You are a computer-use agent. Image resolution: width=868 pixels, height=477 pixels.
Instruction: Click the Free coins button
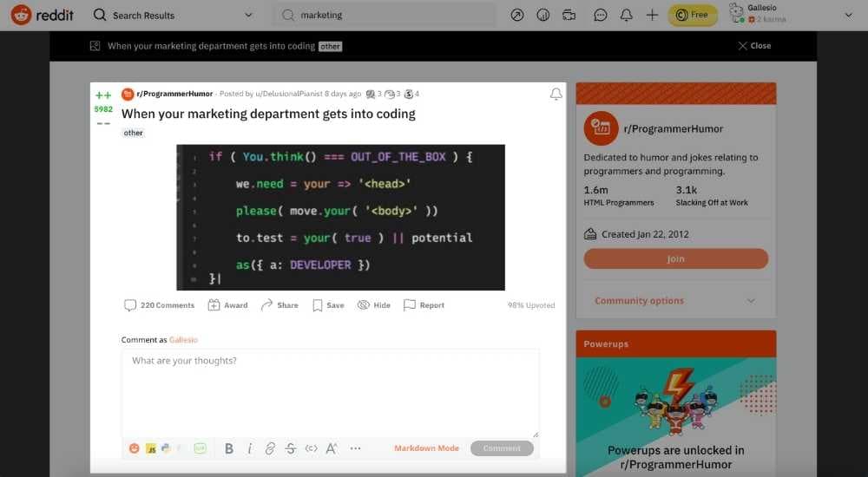(x=693, y=15)
